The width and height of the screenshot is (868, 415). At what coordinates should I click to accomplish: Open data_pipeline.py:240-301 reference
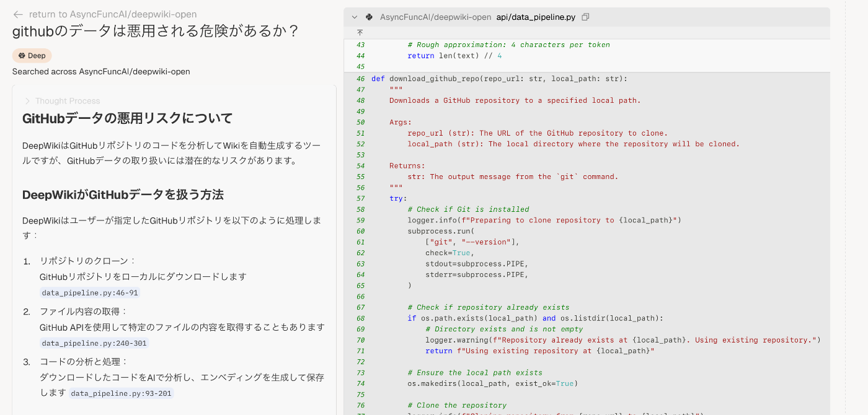pyautogui.click(x=95, y=343)
